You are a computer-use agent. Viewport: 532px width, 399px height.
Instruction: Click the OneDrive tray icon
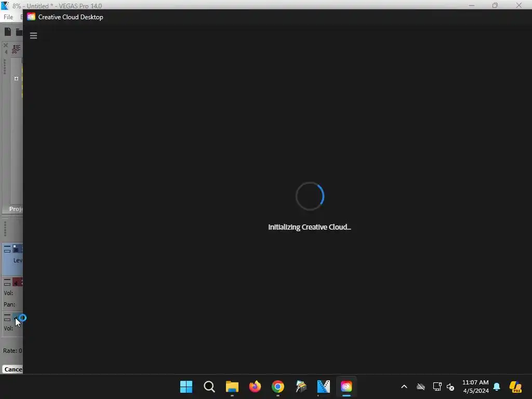pyautogui.click(x=421, y=387)
